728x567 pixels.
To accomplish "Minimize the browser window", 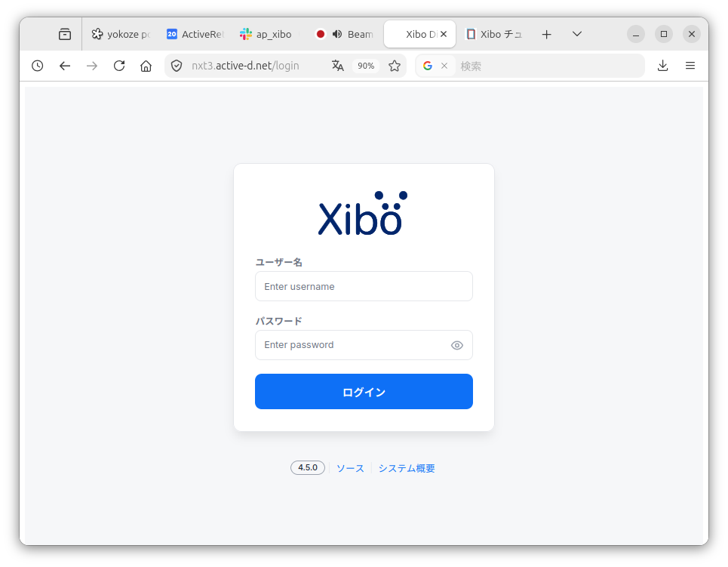I will click(x=636, y=34).
